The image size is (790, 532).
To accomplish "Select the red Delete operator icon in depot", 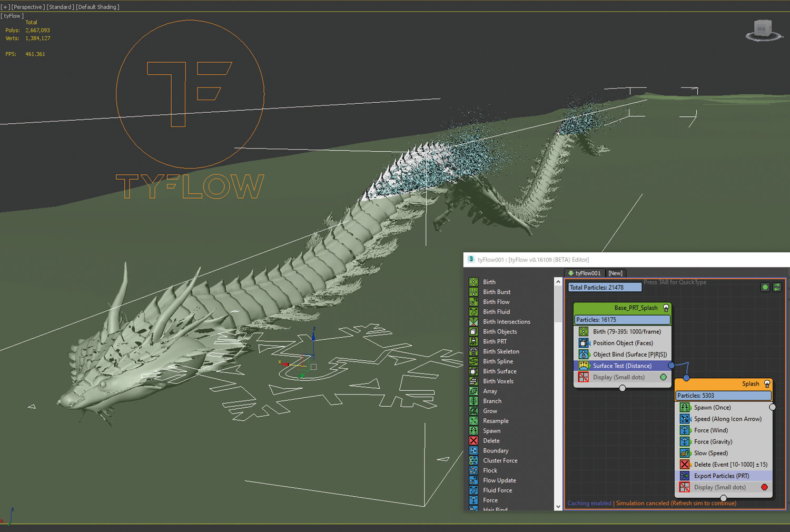I will pyautogui.click(x=473, y=441).
